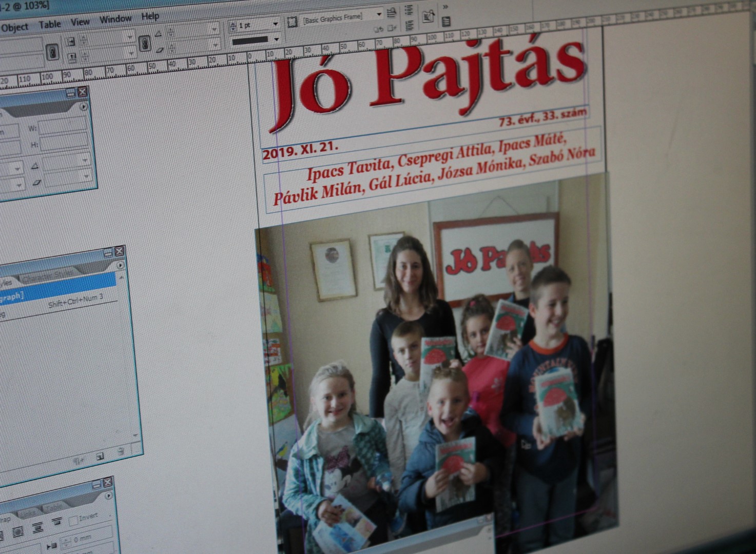Open the Text Wrap panel flyout menu arrow
The width and height of the screenshot is (756, 554).
108,496
